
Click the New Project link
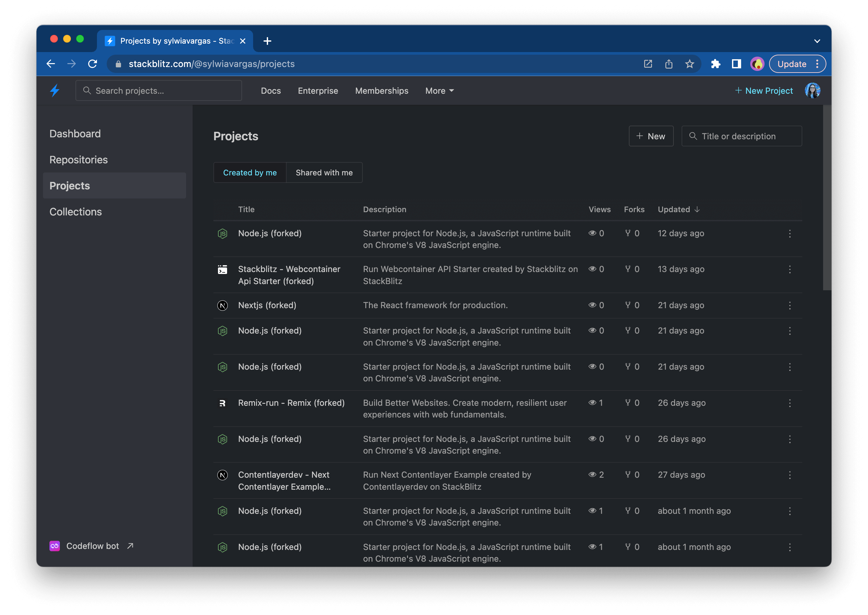(764, 91)
